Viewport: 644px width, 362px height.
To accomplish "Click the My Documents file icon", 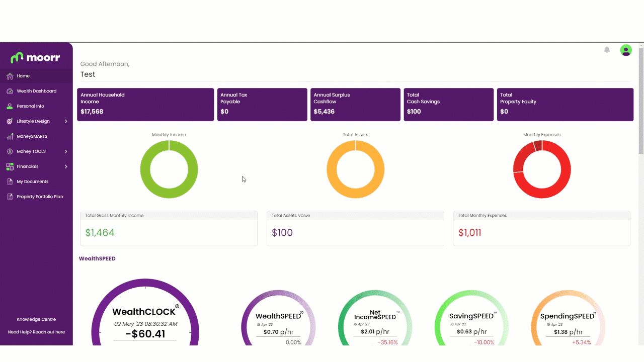I will 10,182.
